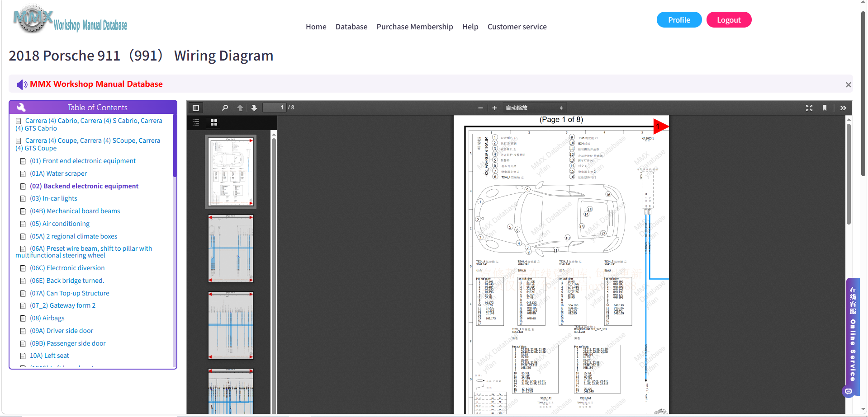
Task: Select page 4 thumbnail
Action: [x=231, y=391]
